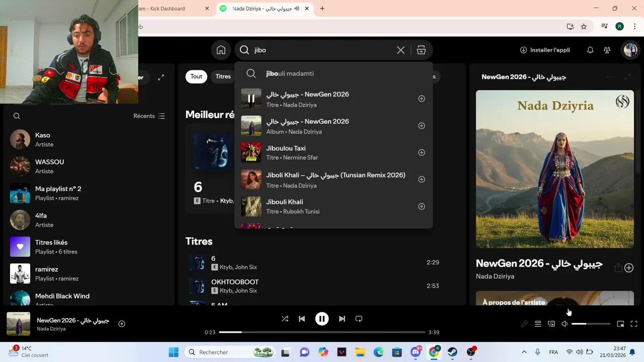The height and width of the screenshot is (362, 644).
Task: Add Jibouli Khali by Rubokh Tunisi to library
Action: pos(422,206)
